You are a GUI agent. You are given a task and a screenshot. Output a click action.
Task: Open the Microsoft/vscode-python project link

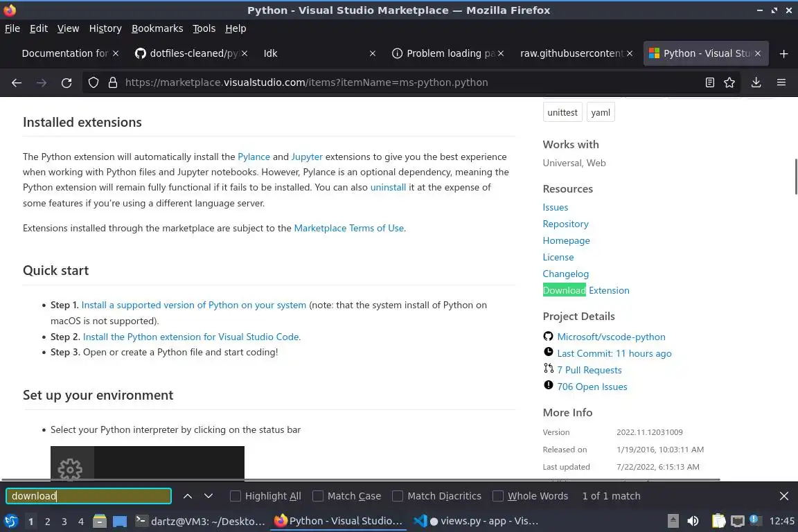point(611,337)
